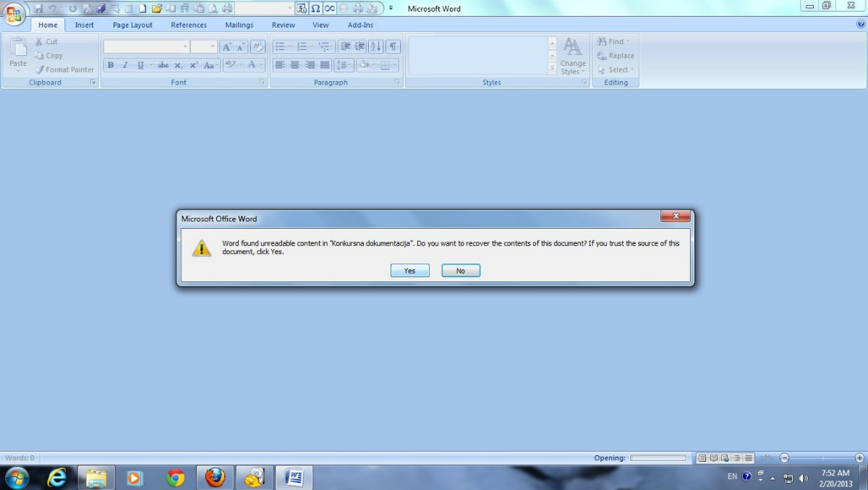Open the Change Styles dropdown
Viewport: 868px width, 490px height.
[573, 57]
